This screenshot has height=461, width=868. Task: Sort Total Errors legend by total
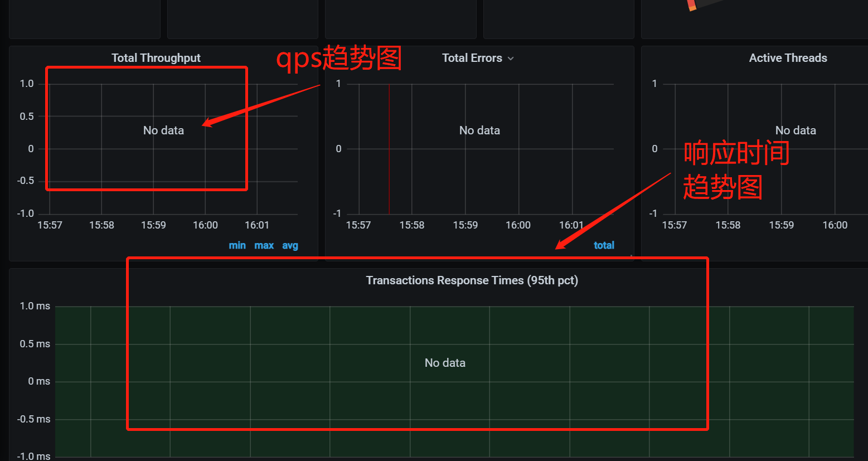(604, 245)
